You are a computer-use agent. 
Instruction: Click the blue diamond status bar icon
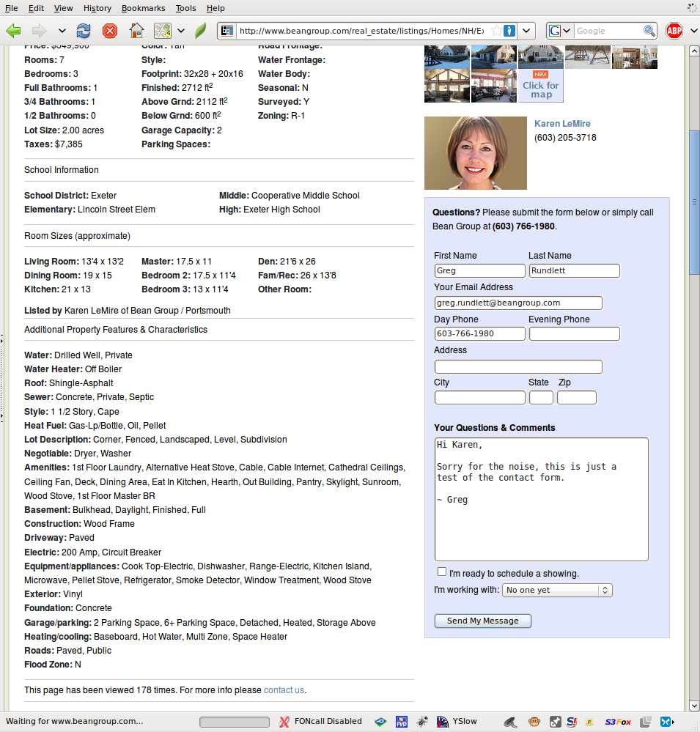380,722
